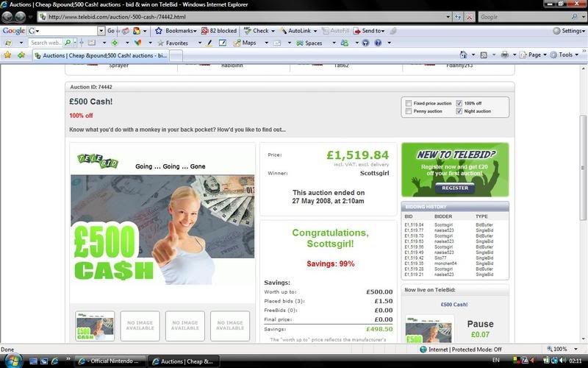Untick the 100% off checkbox

[x=459, y=103]
